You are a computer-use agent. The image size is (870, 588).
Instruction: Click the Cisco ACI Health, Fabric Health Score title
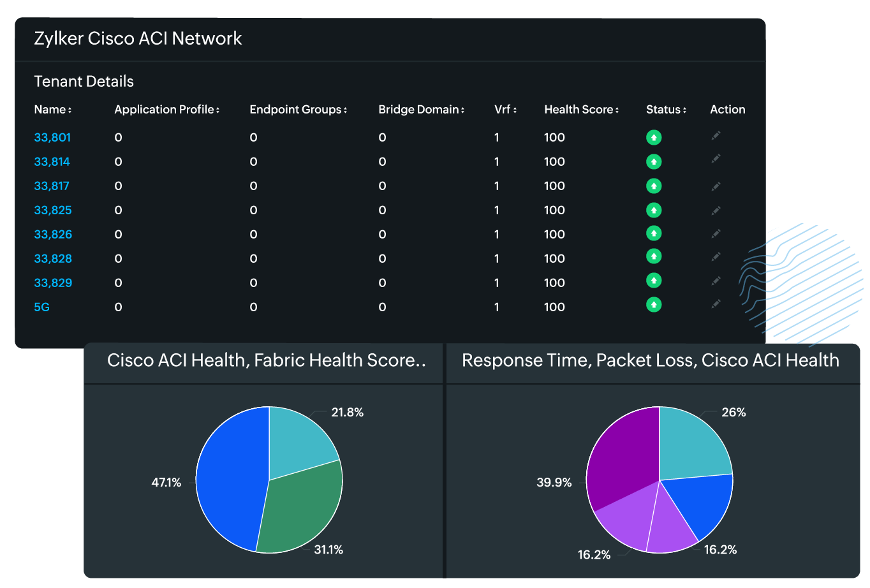[x=267, y=360]
